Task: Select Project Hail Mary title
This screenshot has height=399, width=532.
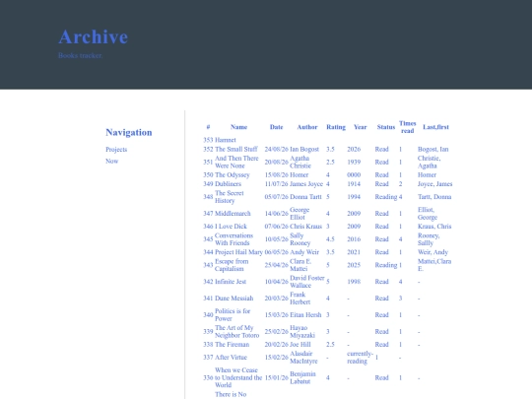Action: point(238,252)
